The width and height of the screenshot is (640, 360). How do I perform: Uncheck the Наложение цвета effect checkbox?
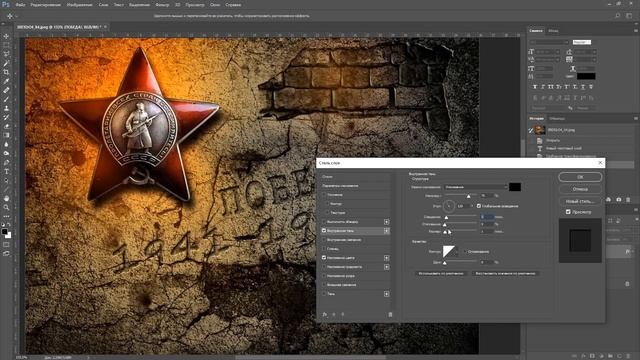tap(324, 258)
